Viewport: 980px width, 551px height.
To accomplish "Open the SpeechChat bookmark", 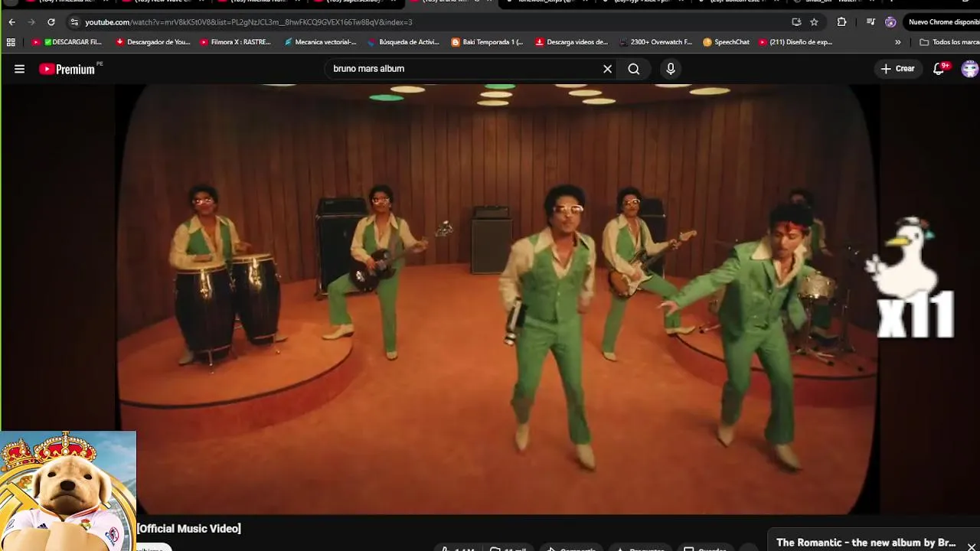I will [x=726, y=42].
